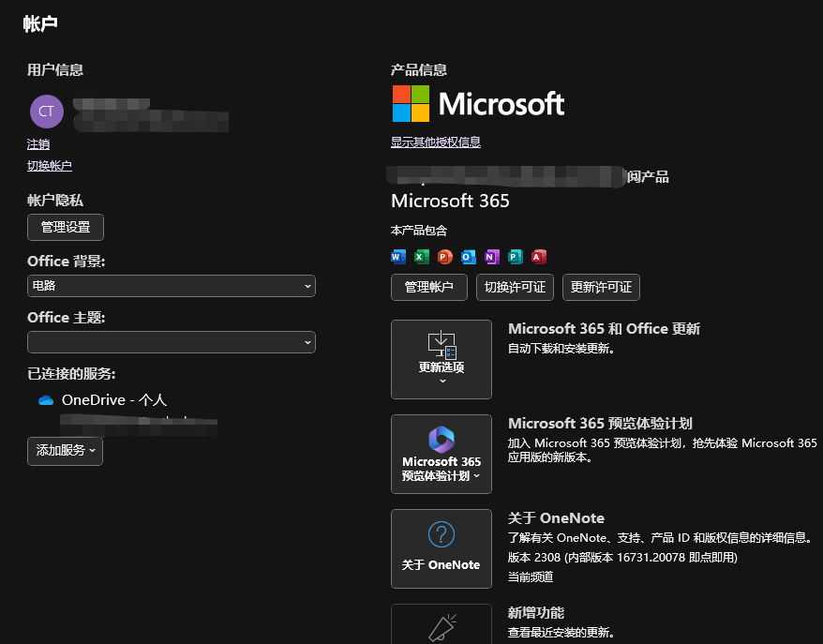The height and width of the screenshot is (644, 823).
Task: Click the Microsoft 365 预览体验计划 heading text
Action: 601,424
